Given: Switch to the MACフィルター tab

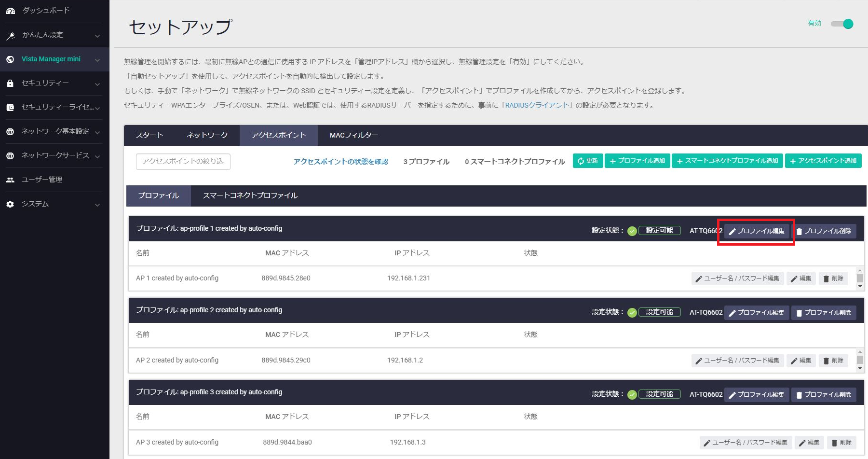Looking at the screenshot, I should point(353,135).
